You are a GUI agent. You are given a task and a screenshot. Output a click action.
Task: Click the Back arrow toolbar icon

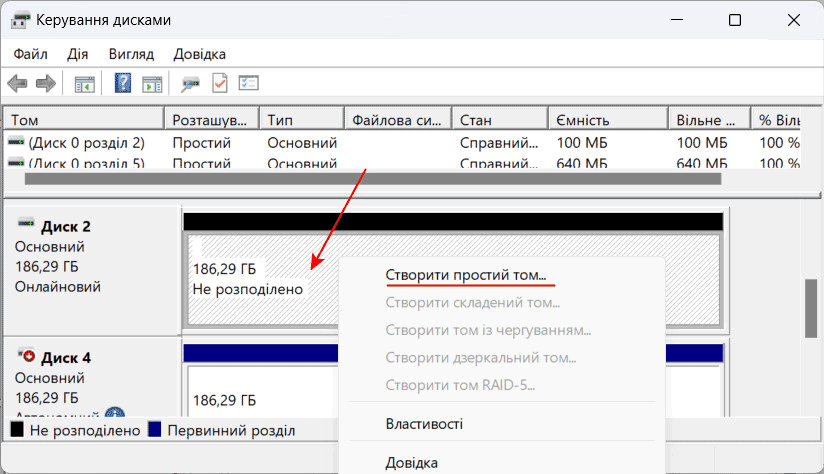17,83
